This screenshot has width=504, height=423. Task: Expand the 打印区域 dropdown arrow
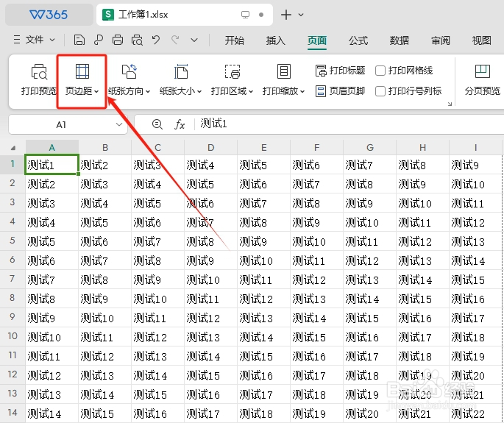tap(251, 92)
